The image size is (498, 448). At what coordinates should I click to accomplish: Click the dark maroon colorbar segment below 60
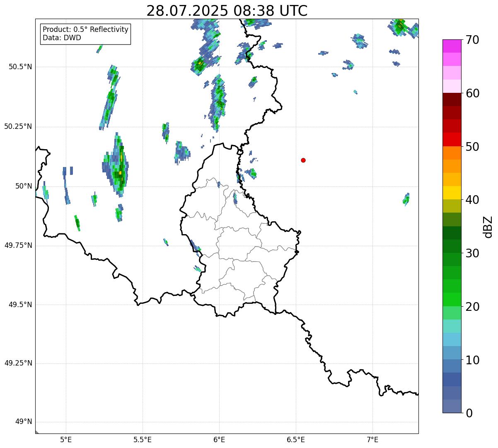coord(452,99)
